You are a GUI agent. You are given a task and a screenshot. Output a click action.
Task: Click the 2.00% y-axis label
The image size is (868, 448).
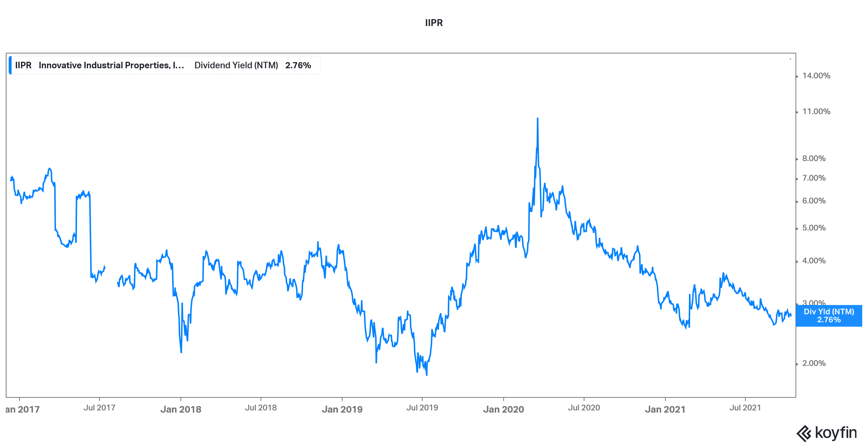(814, 363)
